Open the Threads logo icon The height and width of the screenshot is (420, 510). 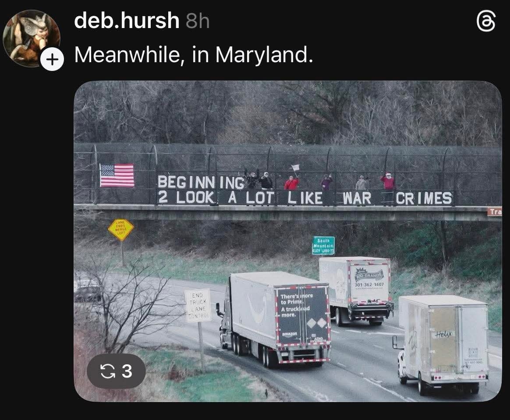486,21
